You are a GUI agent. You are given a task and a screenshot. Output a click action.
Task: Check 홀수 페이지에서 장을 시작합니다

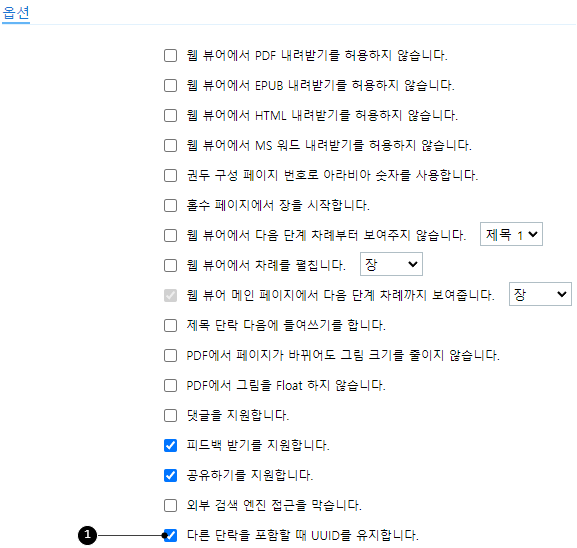(x=170, y=205)
